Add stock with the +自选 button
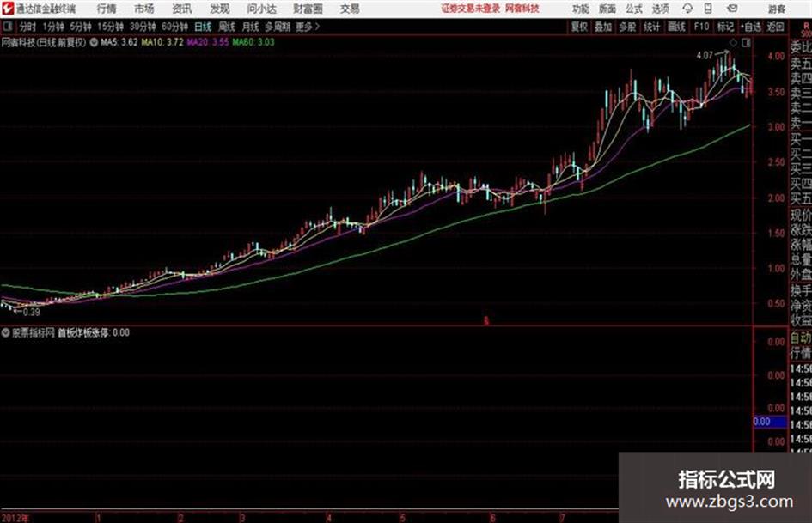Screen dimensions: 812x523 (x=751, y=27)
